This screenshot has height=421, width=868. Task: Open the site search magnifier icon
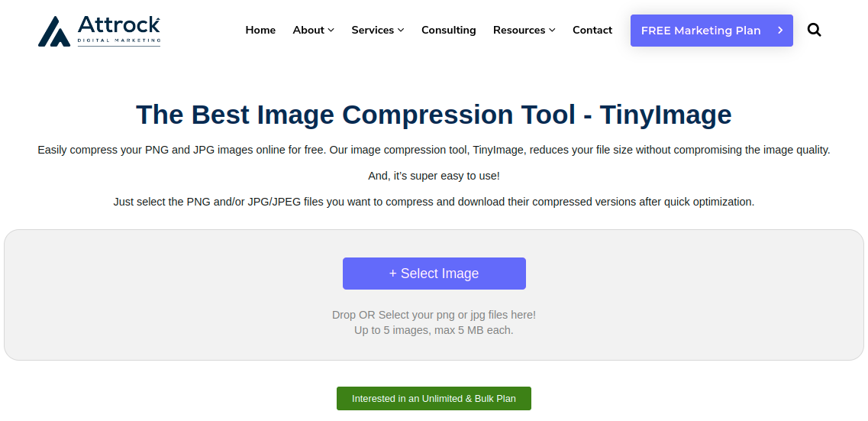(814, 30)
